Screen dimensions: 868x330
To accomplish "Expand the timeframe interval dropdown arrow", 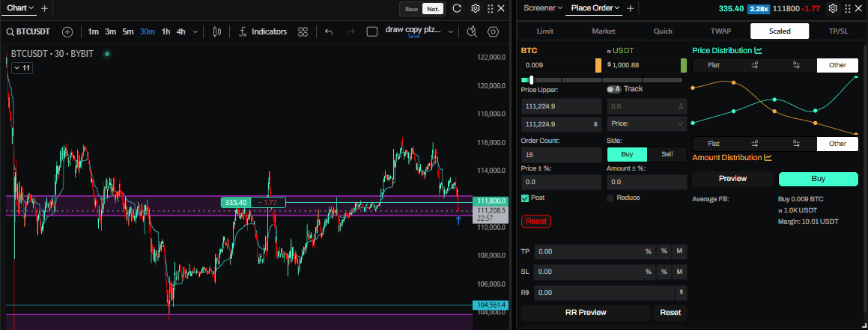I will pos(196,32).
